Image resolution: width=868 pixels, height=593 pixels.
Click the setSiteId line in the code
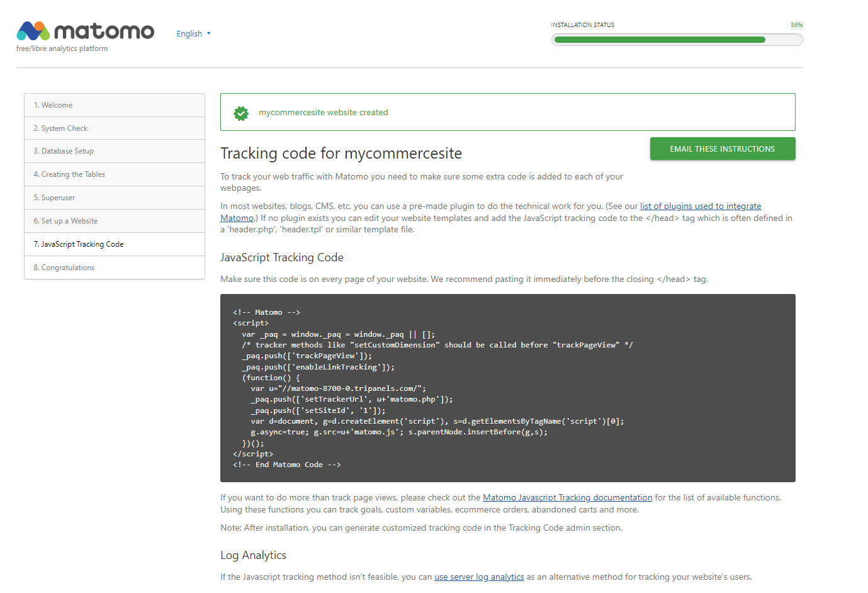click(x=318, y=410)
